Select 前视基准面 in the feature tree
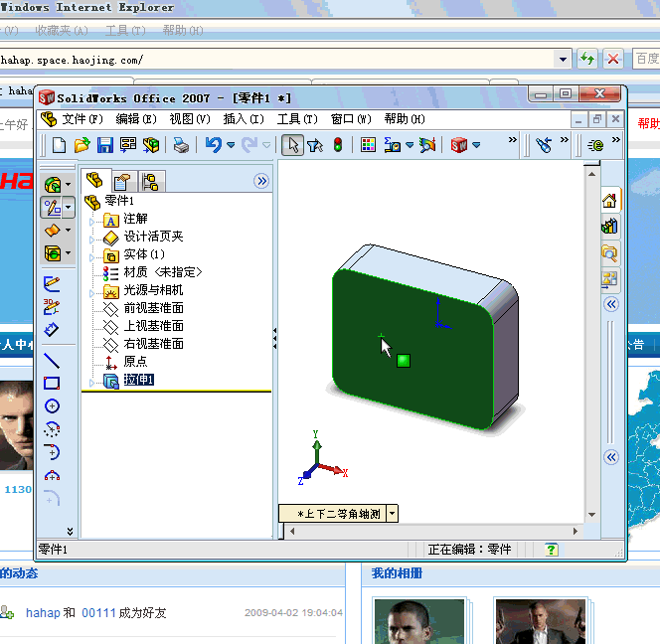 [x=153, y=308]
